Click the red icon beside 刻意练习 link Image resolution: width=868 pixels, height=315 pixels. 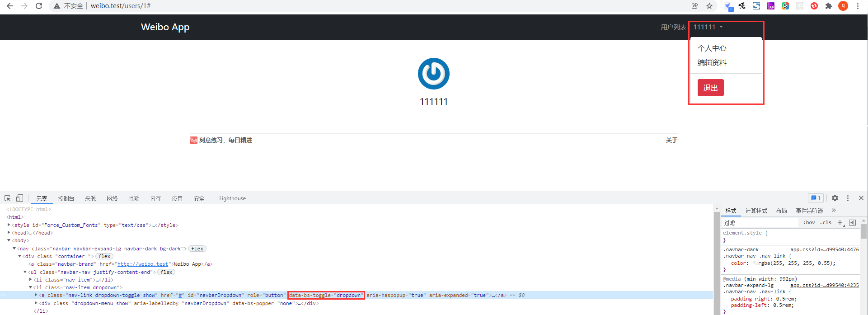click(193, 141)
